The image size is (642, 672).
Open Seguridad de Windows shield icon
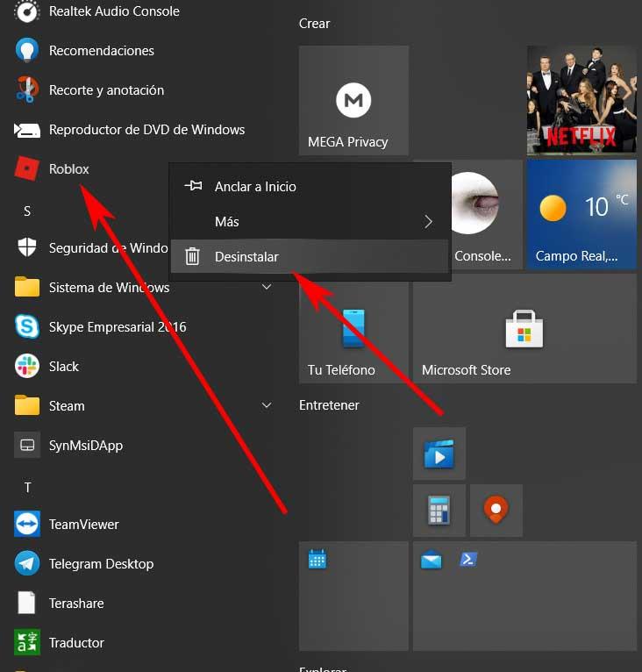pos(27,247)
